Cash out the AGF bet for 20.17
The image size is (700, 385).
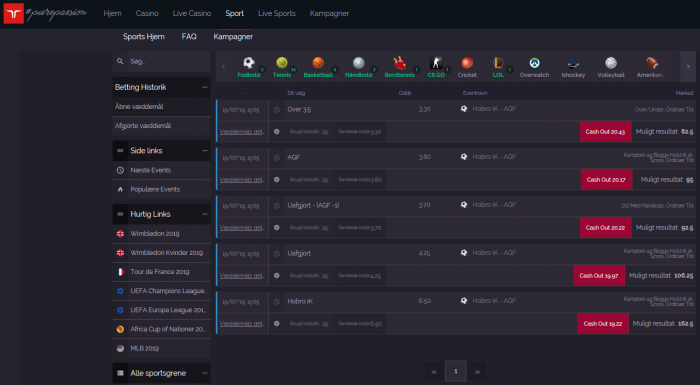point(606,180)
